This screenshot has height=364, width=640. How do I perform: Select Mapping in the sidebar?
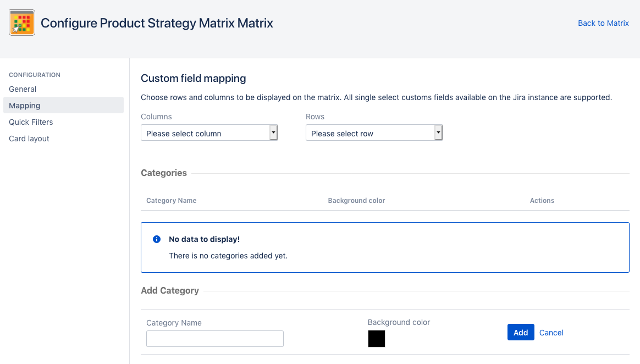tap(25, 106)
